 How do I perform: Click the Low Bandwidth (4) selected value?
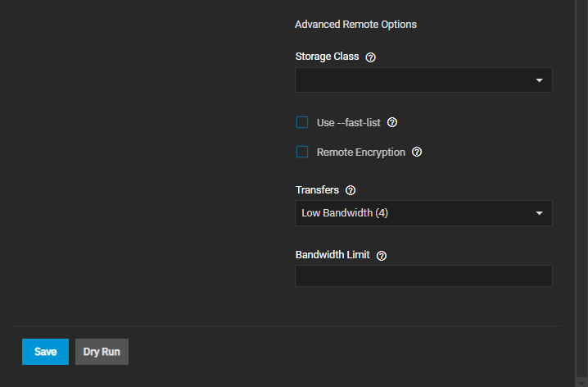345,213
